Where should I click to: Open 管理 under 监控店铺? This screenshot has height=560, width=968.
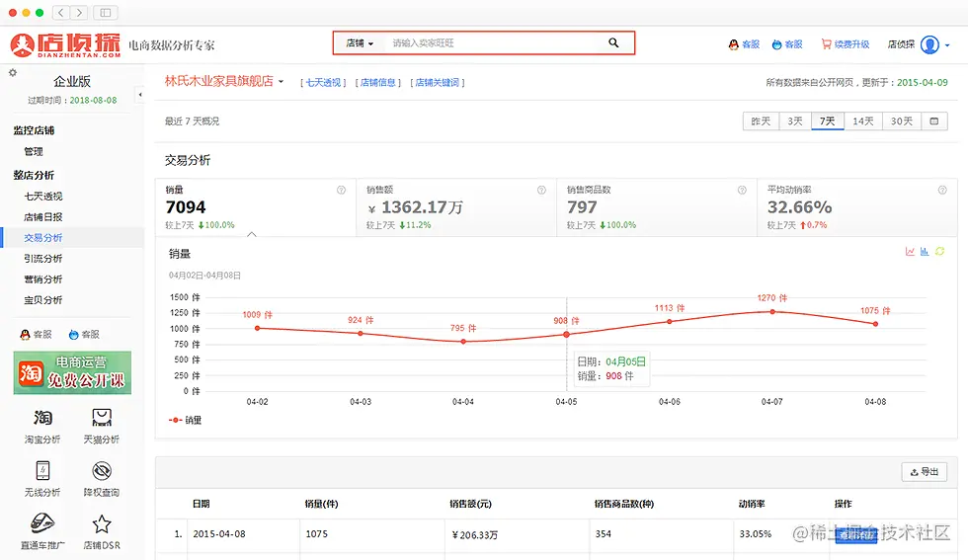(x=34, y=151)
